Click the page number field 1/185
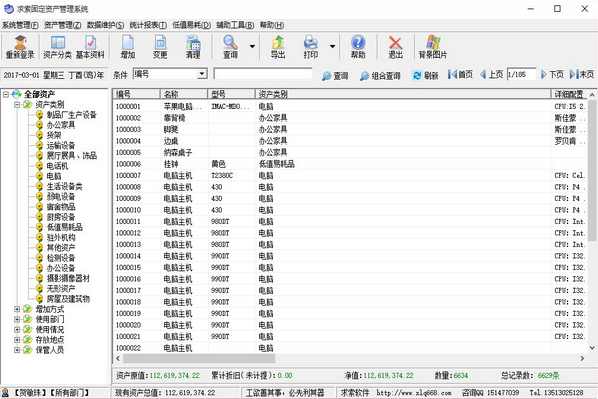 [x=521, y=74]
